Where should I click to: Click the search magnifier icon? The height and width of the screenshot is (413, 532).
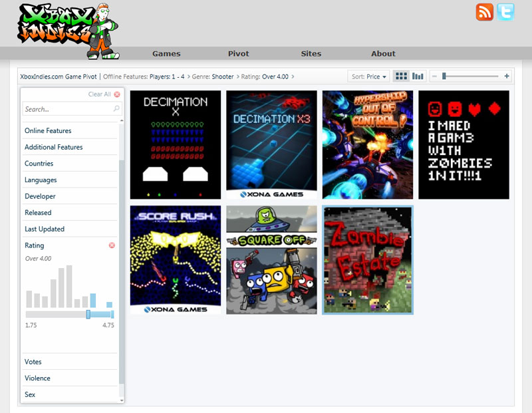(x=116, y=108)
